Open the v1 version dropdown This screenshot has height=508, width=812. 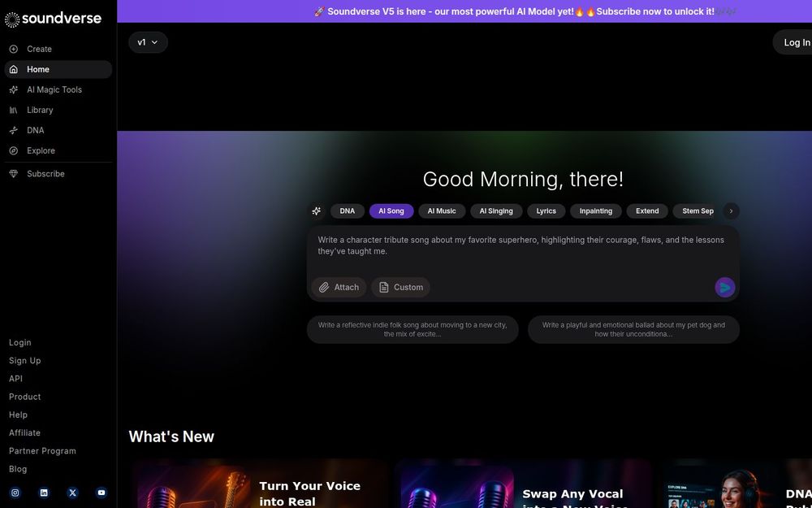(x=148, y=42)
